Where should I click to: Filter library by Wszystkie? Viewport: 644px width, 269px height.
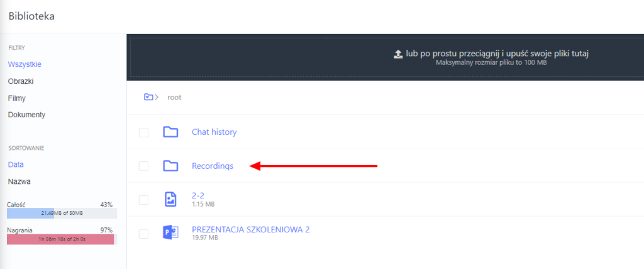(x=25, y=64)
